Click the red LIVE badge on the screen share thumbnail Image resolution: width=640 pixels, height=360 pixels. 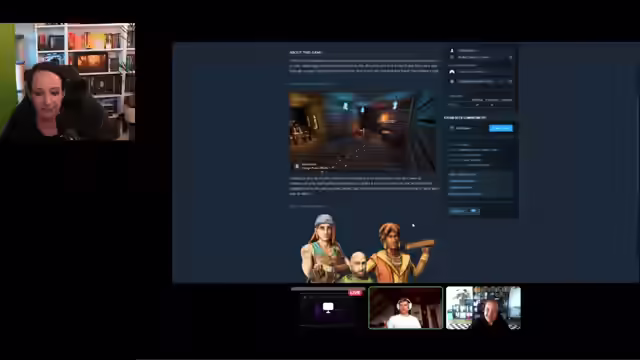pos(355,293)
